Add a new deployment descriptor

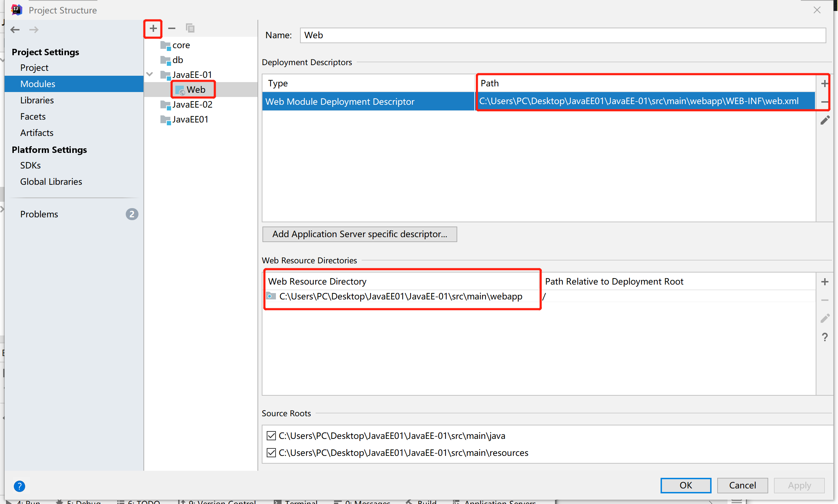click(x=825, y=84)
